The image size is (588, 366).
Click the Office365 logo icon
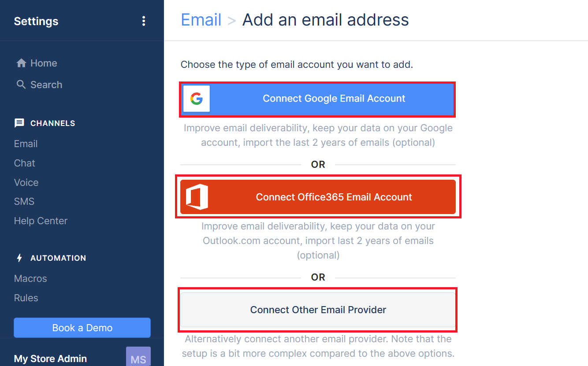(197, 197)
